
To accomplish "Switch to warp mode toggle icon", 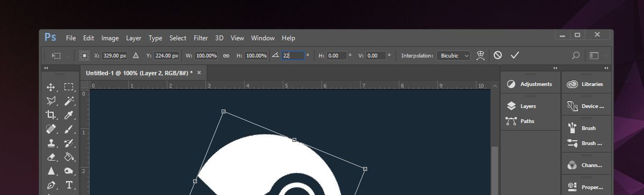I will coord(481,55).
